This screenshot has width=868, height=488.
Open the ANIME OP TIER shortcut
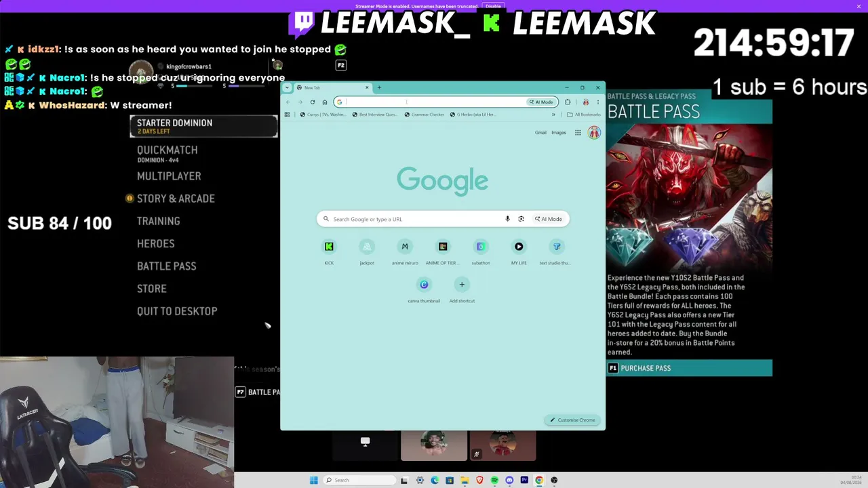tap(443, 251)
